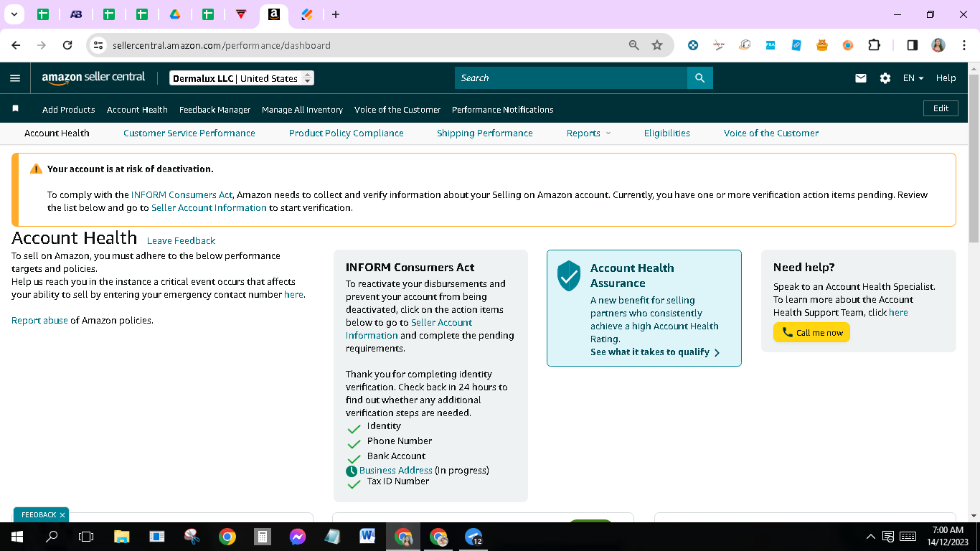Click the blue link extension icon
980x551 pixels.
point(796,45)
